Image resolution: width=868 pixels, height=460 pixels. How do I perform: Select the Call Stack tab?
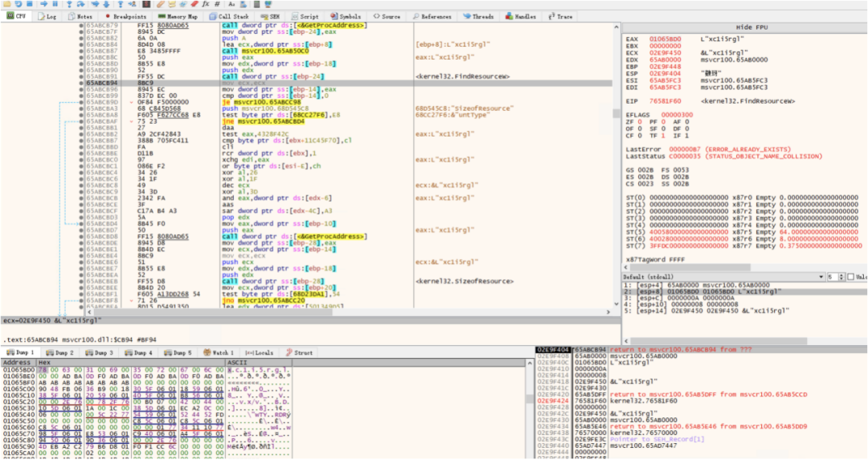pos(230,16)
